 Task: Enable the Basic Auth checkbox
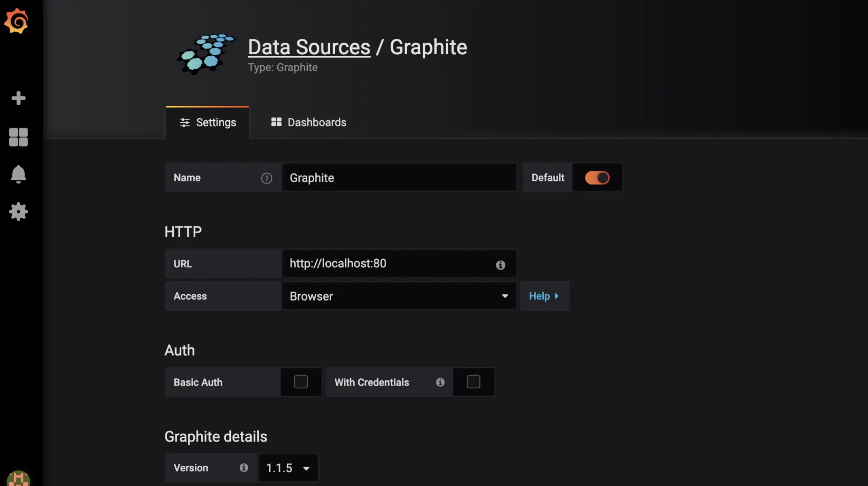point(300,382)
